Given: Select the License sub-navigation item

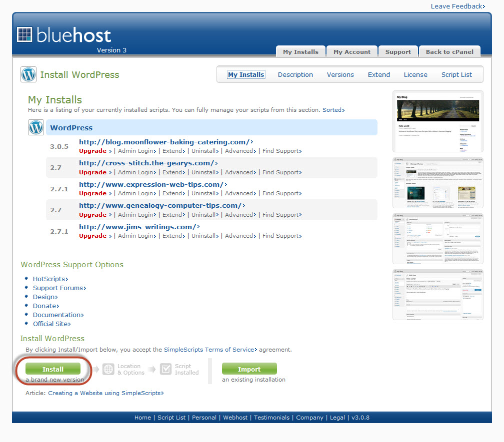Looking at the screenshot, I should point(415,74).
